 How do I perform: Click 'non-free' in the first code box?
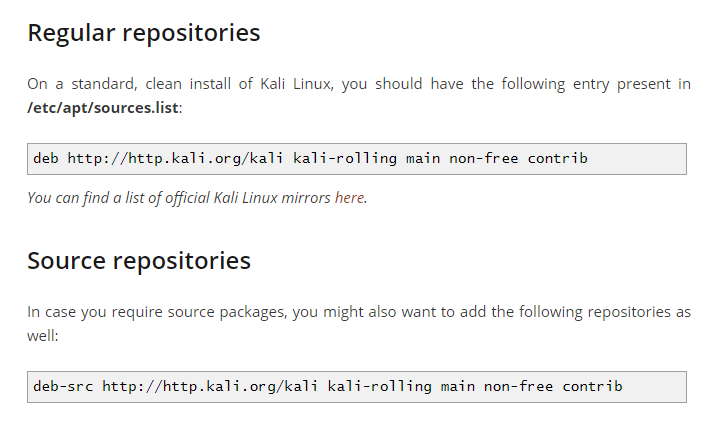tap(484, 158)
